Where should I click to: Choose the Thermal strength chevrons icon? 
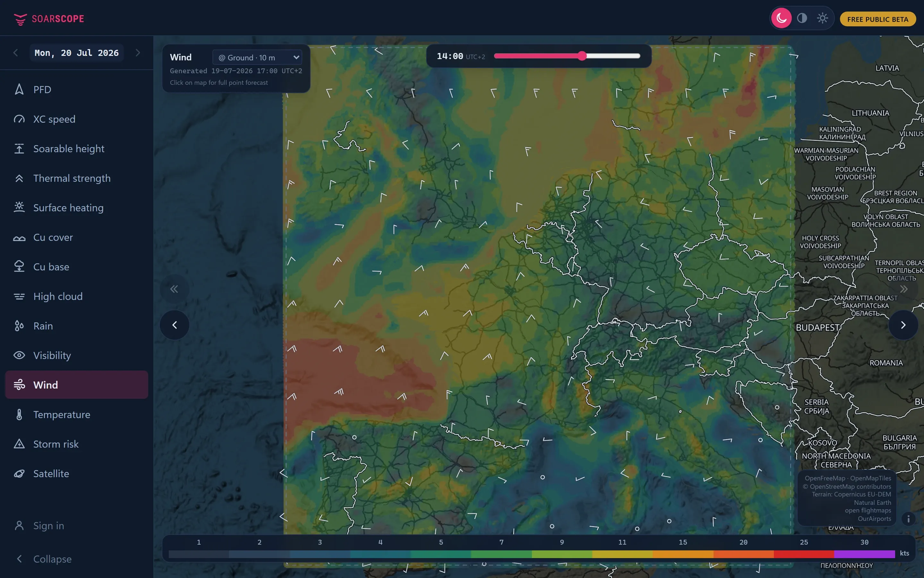[19, 178]
